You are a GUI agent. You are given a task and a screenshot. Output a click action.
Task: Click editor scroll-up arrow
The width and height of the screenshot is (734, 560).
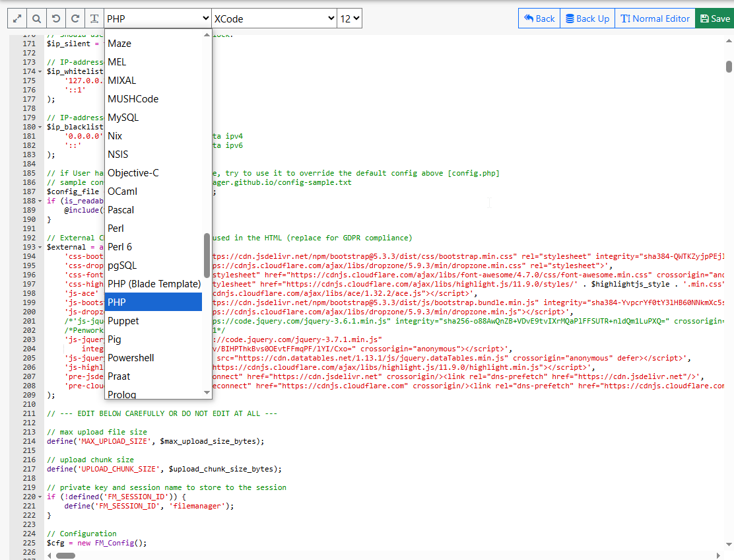click(729, 41)
